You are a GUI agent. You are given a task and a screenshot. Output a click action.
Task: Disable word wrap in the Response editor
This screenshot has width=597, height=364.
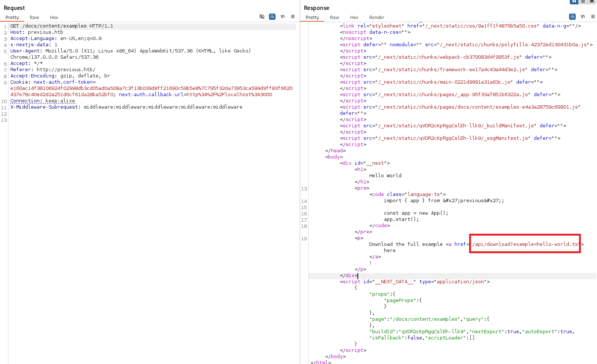(572, 17)
